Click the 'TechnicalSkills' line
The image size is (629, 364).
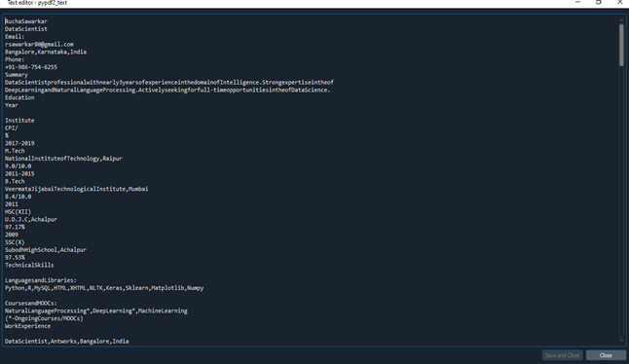tap(29, 265)
